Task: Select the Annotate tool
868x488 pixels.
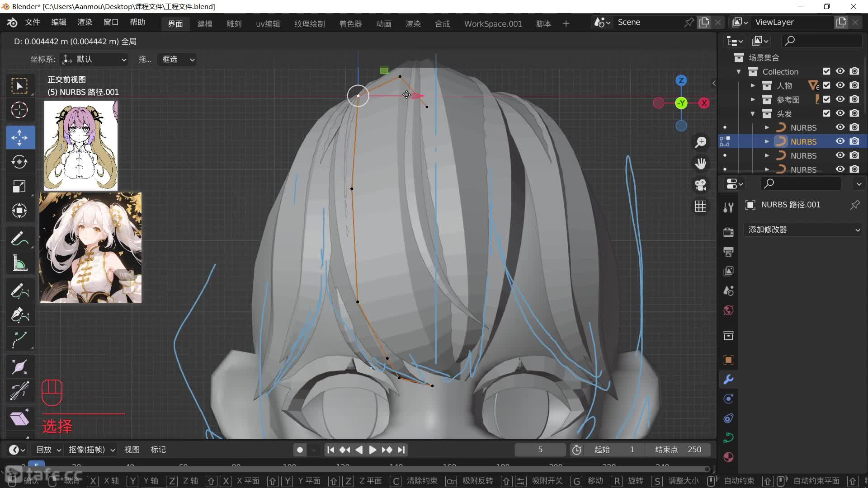Action: 19,239
